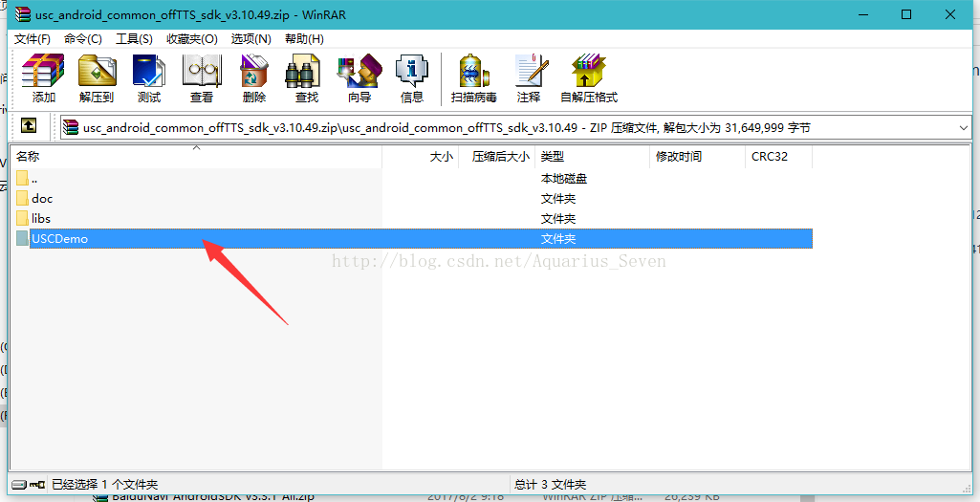Sort by Name (名称) column header
This screenshot has width=980, height=502.
click(x=197, y=156)
